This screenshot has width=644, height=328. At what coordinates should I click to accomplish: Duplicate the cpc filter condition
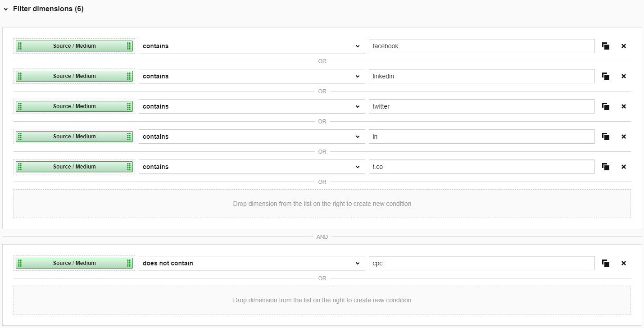[x=606, y=263]
